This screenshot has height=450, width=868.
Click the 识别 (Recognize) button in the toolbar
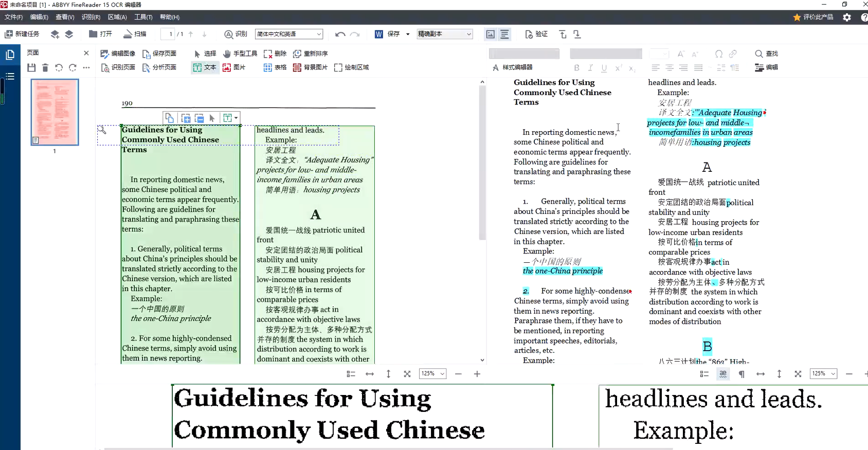pos(236,34)
